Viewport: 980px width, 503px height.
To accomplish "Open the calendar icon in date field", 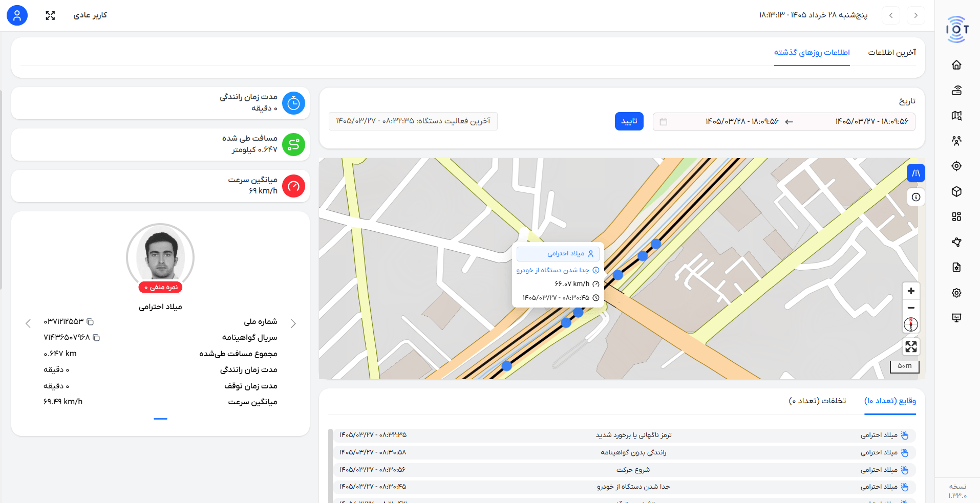I will point(664,122).
